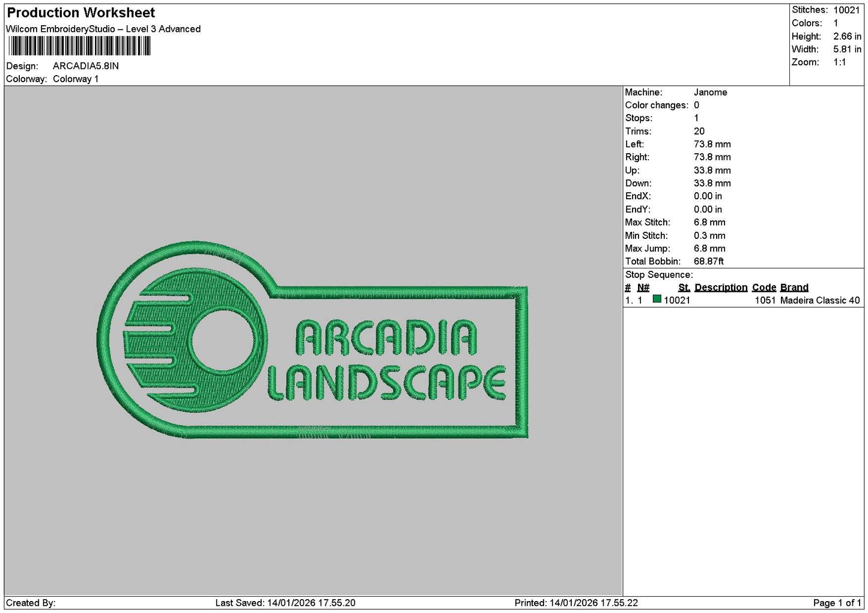Click the Height value '2.66 in'

pyautogui.click(x=847, y=36)
